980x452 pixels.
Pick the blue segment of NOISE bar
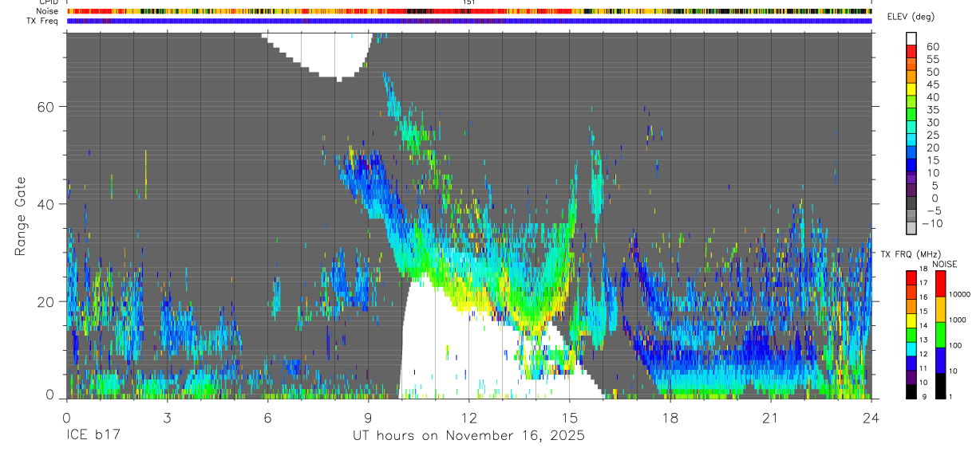(941, 360)
